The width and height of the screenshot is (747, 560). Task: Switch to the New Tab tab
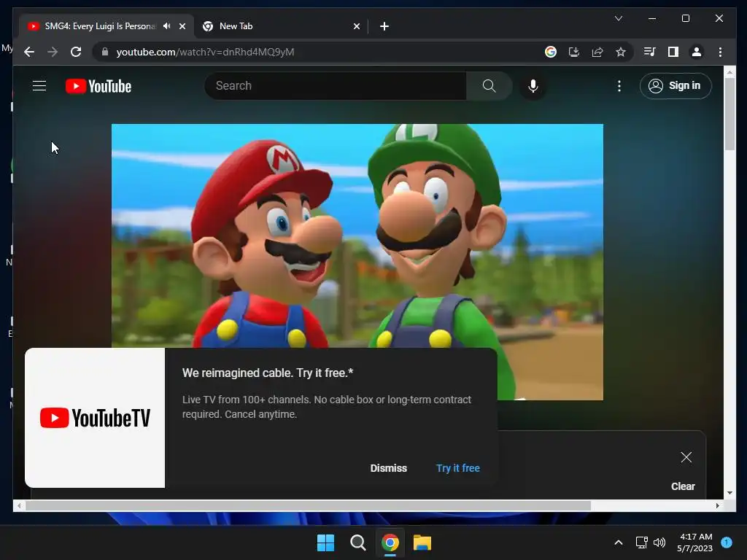click(281, 26)
